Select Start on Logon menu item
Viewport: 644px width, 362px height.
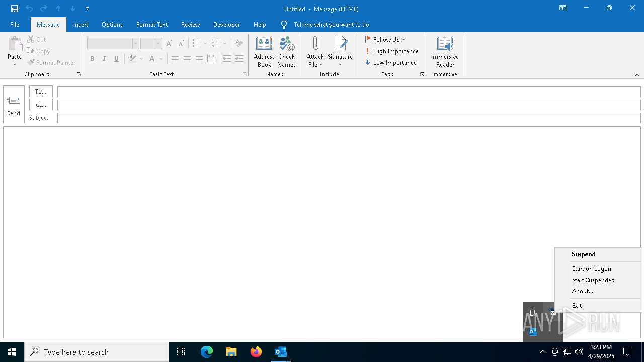pyautogui.click(x=598, y=269)
